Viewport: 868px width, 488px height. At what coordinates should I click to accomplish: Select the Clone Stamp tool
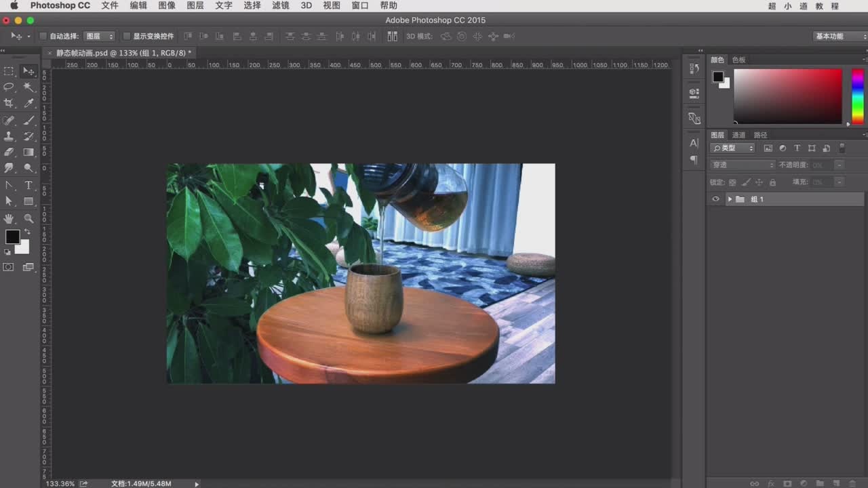pos(9,137)
